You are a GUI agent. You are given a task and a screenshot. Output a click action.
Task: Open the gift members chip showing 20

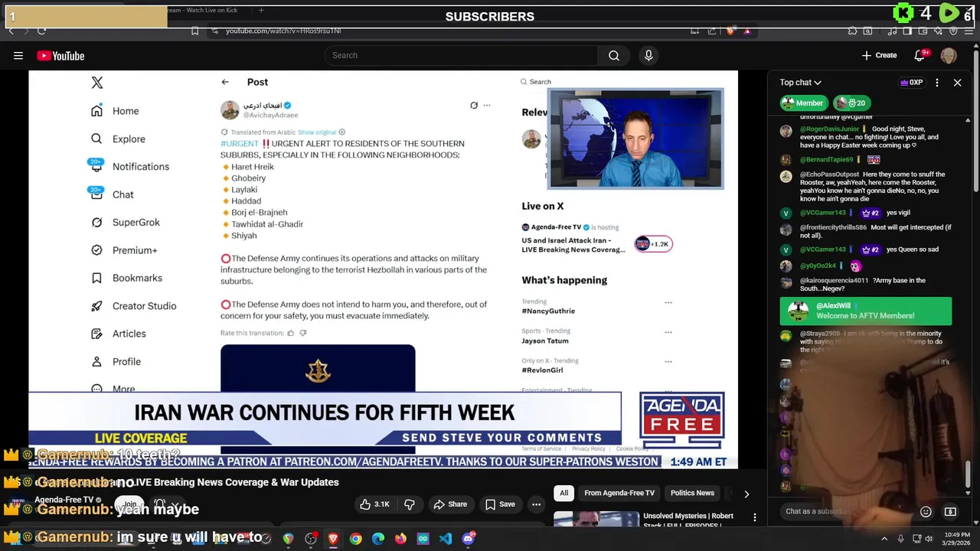851,103
